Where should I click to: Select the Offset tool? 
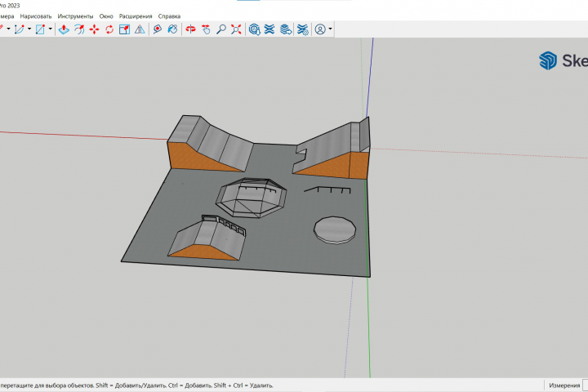click(79, 29)
